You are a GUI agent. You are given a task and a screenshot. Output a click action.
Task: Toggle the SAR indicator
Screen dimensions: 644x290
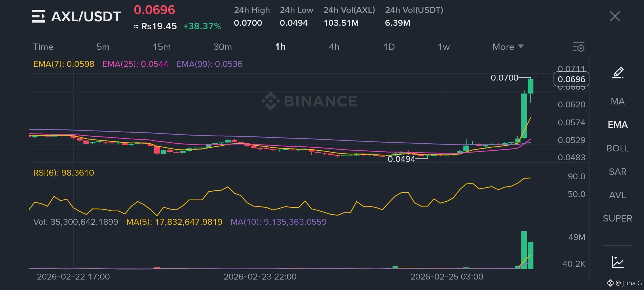pyautogui.click(x=618, y=172)
